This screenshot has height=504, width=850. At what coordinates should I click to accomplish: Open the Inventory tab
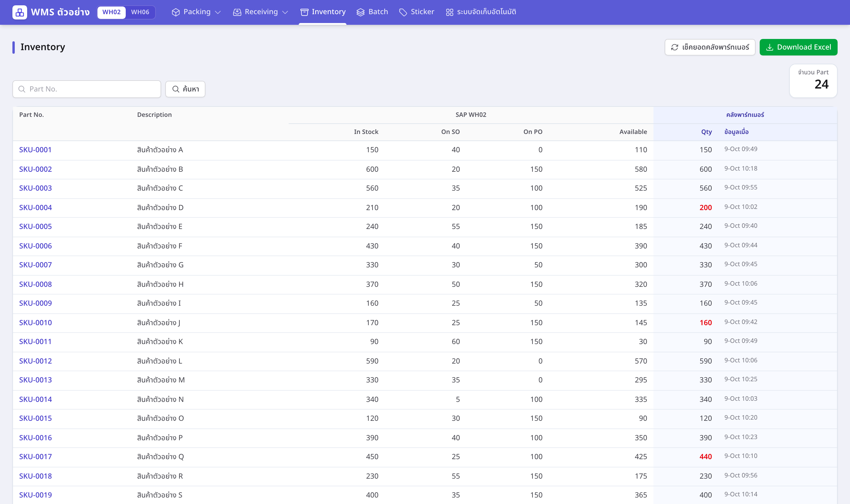323,12
